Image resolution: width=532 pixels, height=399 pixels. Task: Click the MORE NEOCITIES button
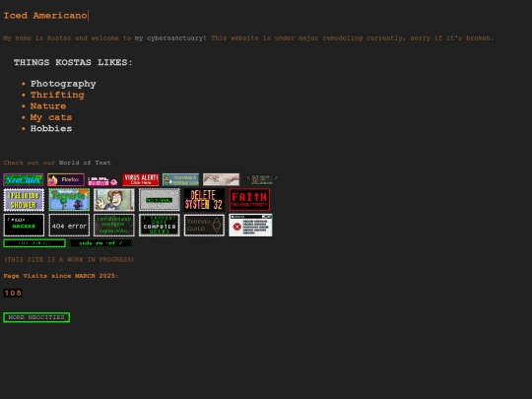(36, 317)
